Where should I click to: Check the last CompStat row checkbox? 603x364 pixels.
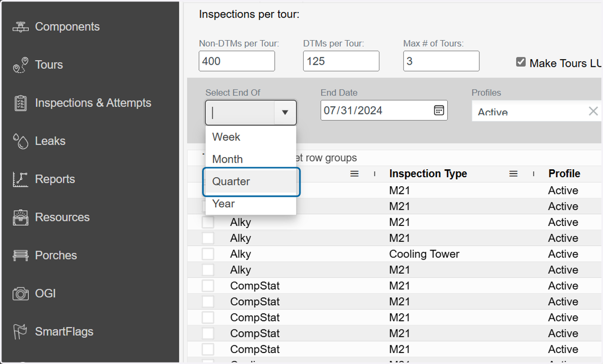(208, 349)
